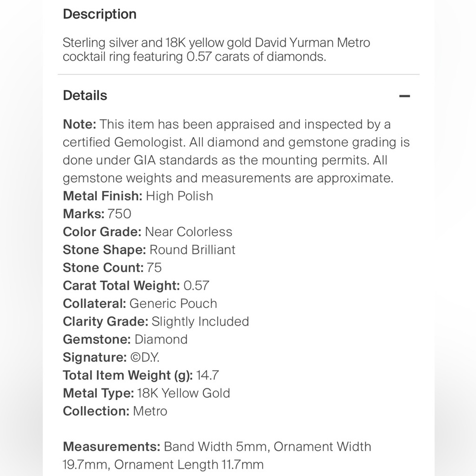Image resolution: width=476 pixels, height=476 pixels.
Task: Click the Signature ©D.Y. line
Action: click(x=111, y=357)
